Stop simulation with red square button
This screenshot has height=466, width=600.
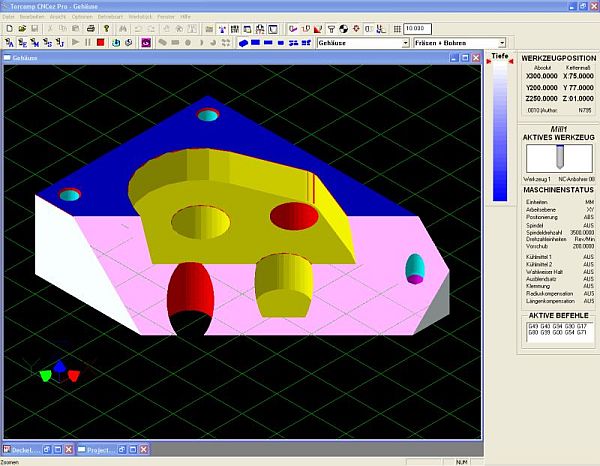pyautogui.click(x=101, y=43)
